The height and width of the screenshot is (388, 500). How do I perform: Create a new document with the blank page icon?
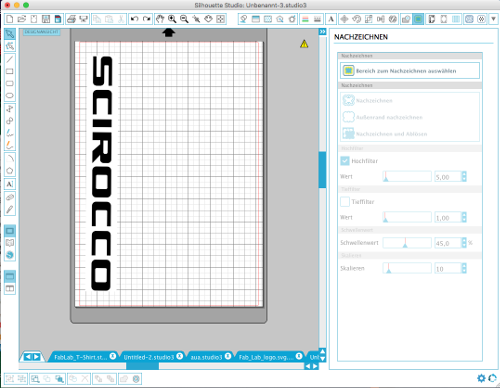click(x=10, y=19)
